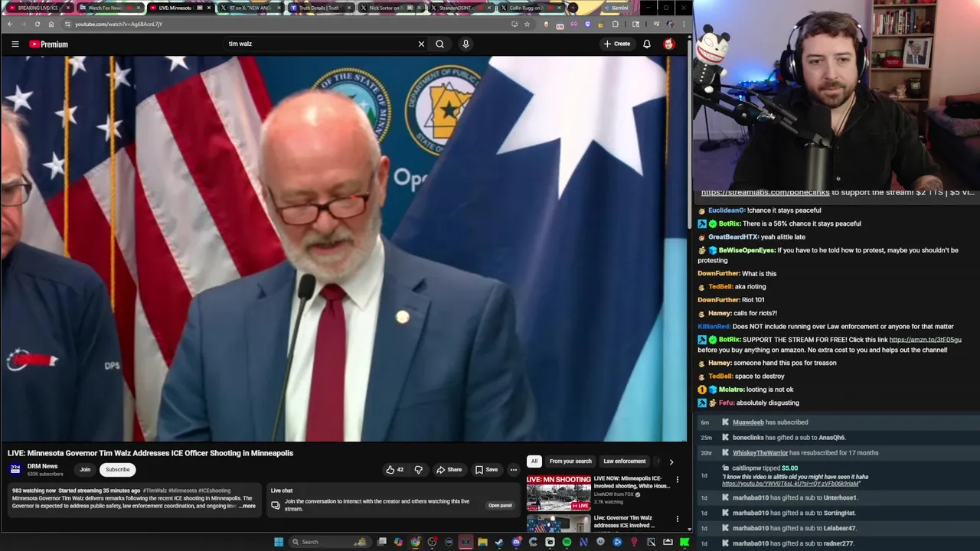Open the Gemini button in browser
The height and width of the screenshot is (551, 980).
pos(616,8)
